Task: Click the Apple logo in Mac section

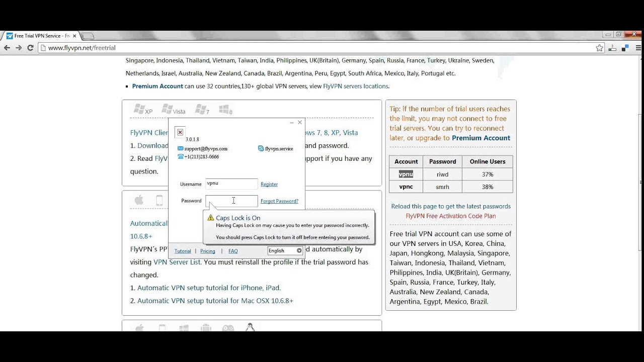Action: point(139,201)
